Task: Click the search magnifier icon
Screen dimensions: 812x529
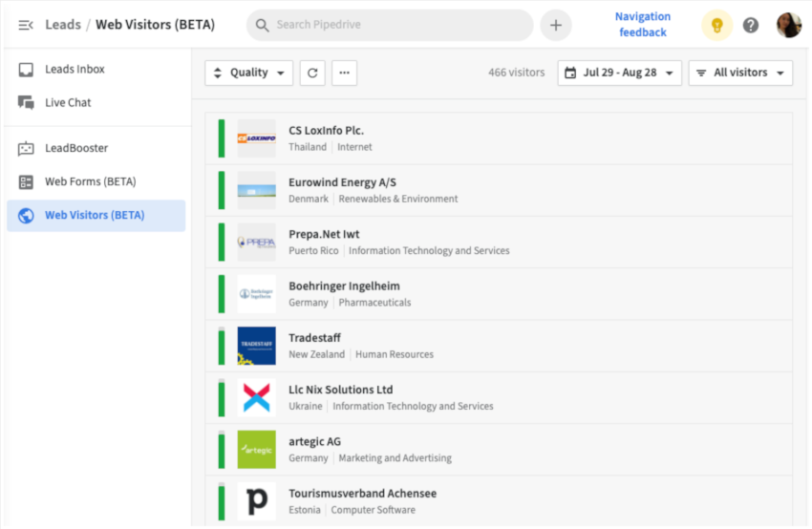Action: (263, 25)
